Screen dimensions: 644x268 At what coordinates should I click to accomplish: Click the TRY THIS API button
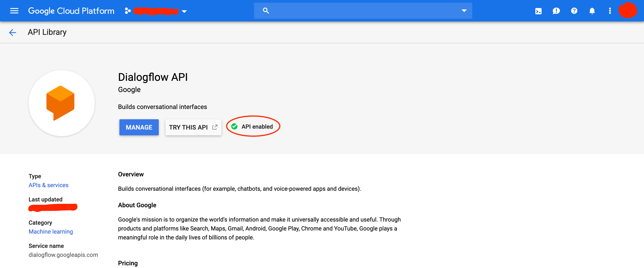(x=193, y=127)
